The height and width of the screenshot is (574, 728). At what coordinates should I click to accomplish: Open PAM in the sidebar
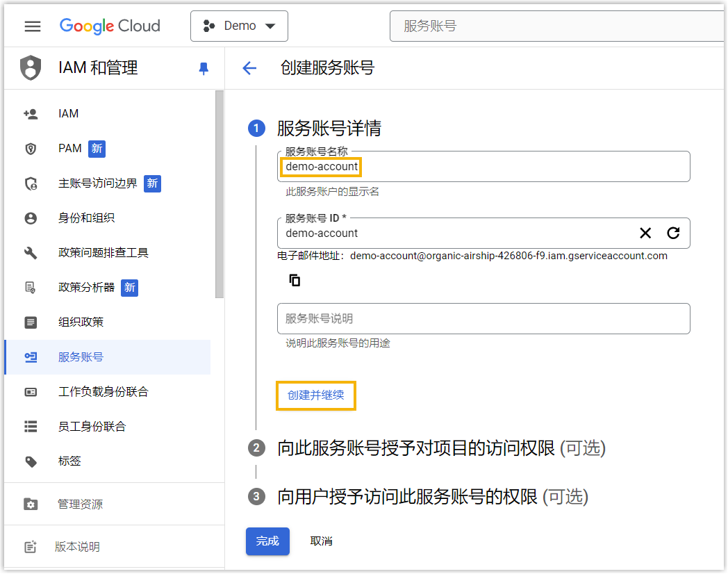[70, 148]
